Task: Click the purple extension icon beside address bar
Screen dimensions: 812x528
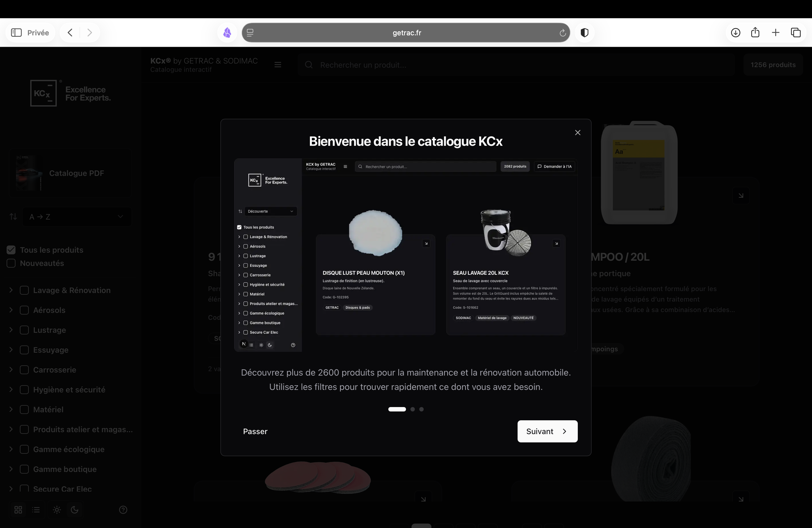Action: tap(227, 33)
